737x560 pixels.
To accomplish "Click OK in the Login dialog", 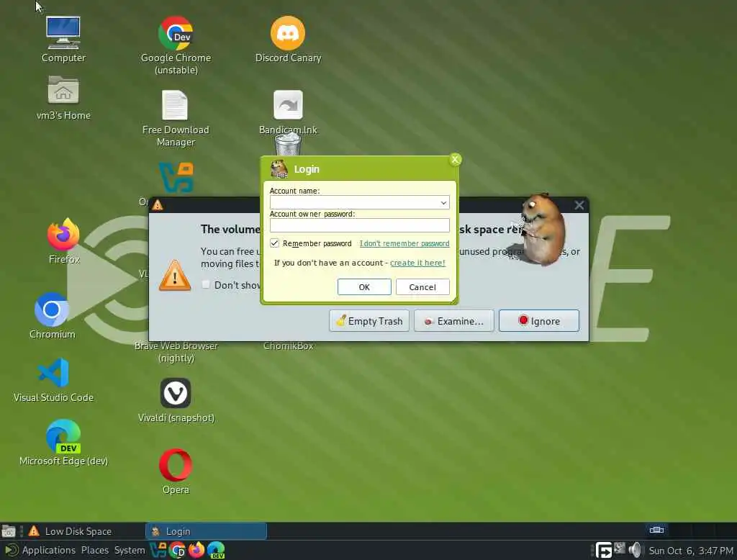I will (x=364, y=286).
